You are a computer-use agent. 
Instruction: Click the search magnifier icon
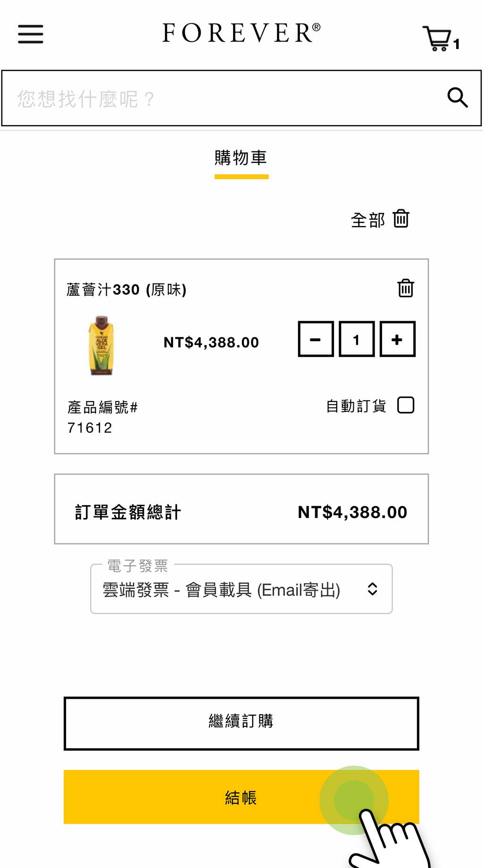tap(457, 98)
